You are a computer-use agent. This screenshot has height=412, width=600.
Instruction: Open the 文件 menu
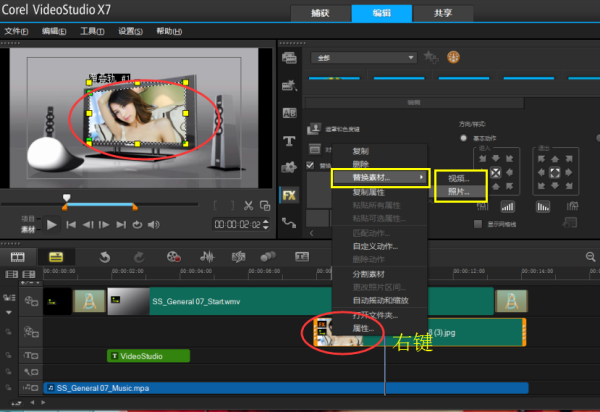point(16,31)
